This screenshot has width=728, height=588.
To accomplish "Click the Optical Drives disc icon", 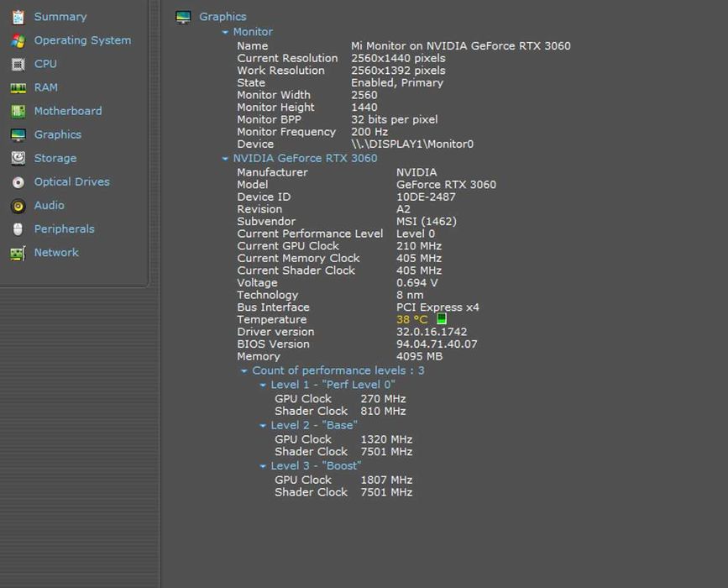I will point(18,182).
